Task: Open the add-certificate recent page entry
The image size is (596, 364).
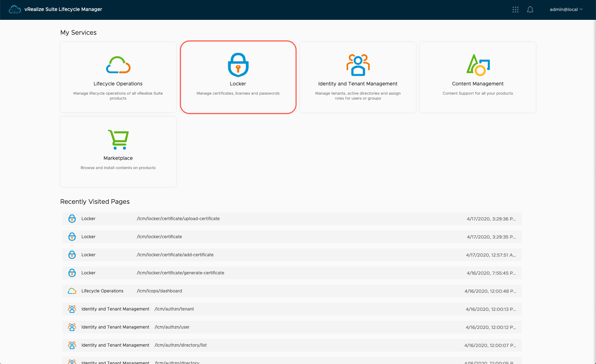Action: [x=175, y=255]
